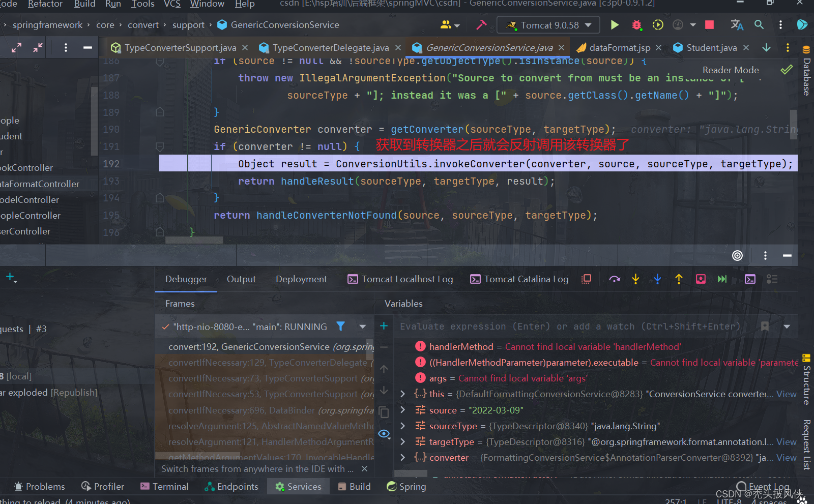
Task: Add a new watch with plus icon
Action: pyautogui.click(x=384, y=326)
